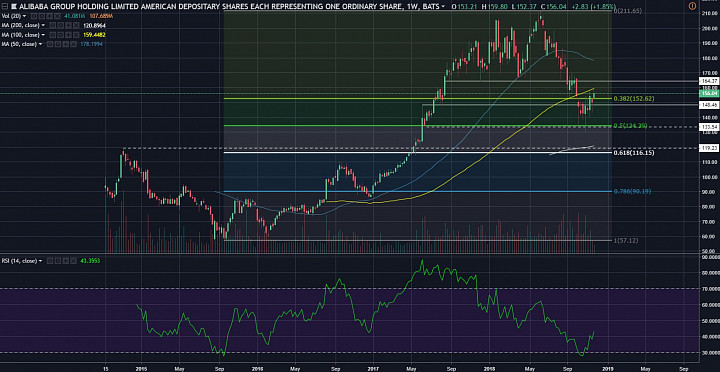The width and height of the screenshot is (720, 372).
Task: Click the 0(211.65) Fibonacci level label
Action: [x=627, y=10]
